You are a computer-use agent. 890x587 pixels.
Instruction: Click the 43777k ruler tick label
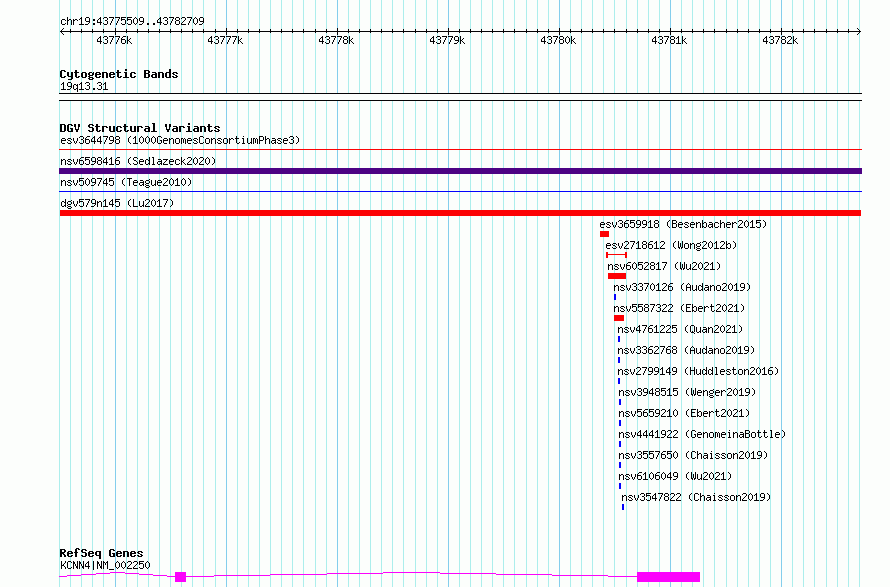[x=225, y=40]
